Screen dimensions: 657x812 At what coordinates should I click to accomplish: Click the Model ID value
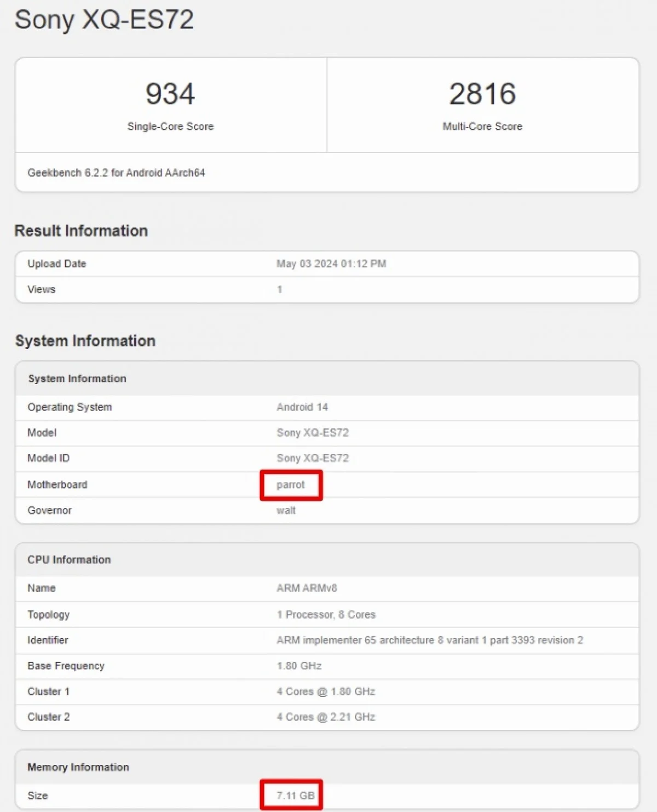click(312, 459)
